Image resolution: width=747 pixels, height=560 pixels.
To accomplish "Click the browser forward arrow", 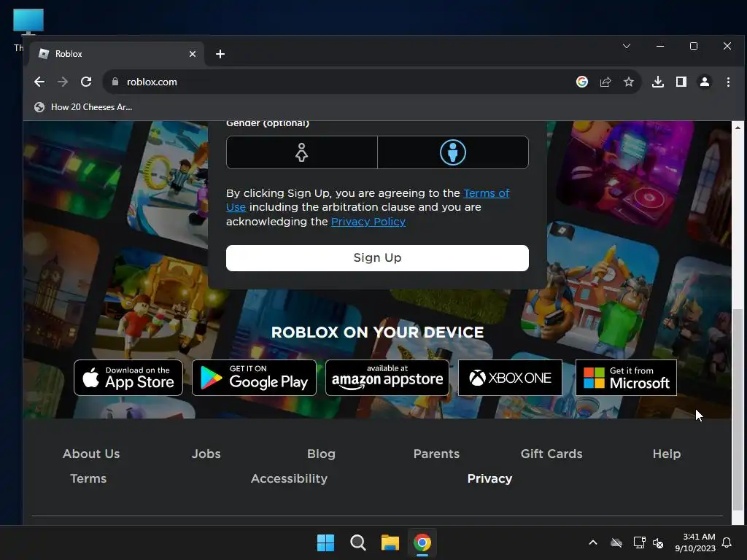I will click(63, 82).
